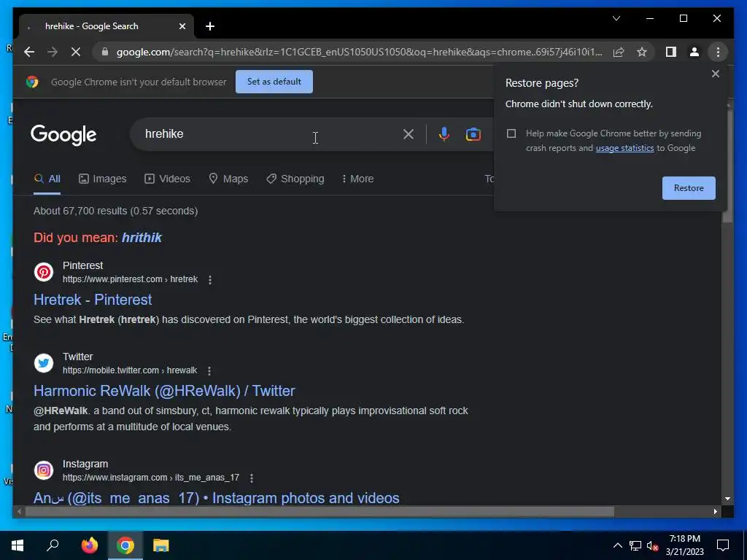
Task: Open the clock showing 7:18 PM
Action: [x=684, y=545]
